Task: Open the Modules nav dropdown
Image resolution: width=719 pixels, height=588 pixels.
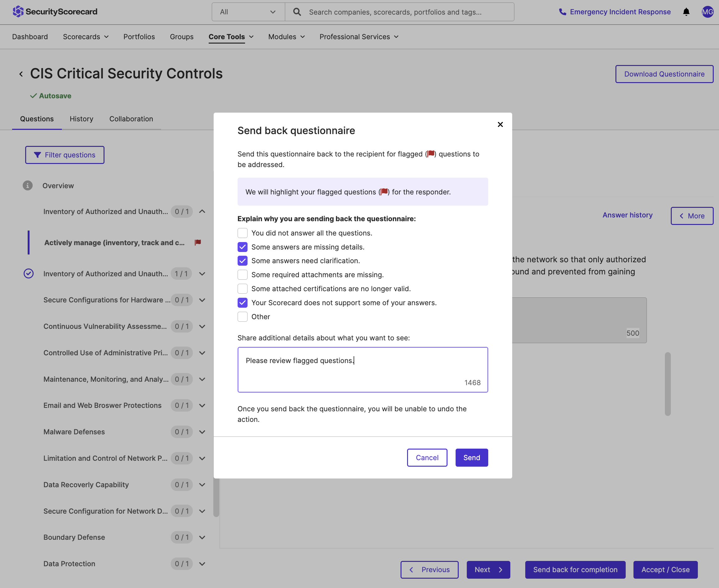Action: coord(286,37)
